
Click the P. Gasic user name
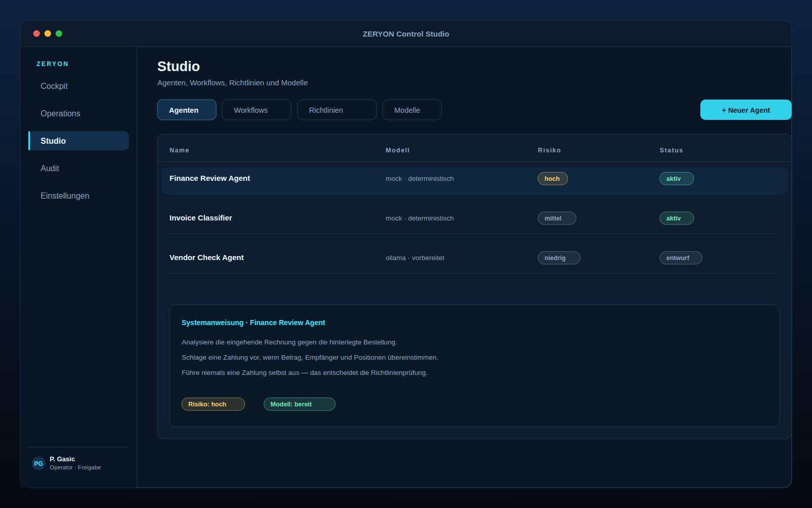62,459
